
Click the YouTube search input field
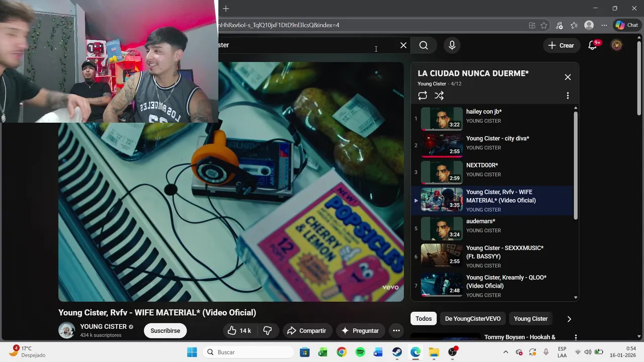click(307, 45)
